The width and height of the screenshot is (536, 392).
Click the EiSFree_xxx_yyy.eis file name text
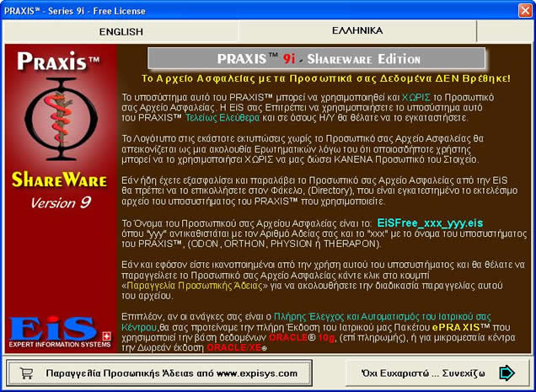click(x=430, y=223)
